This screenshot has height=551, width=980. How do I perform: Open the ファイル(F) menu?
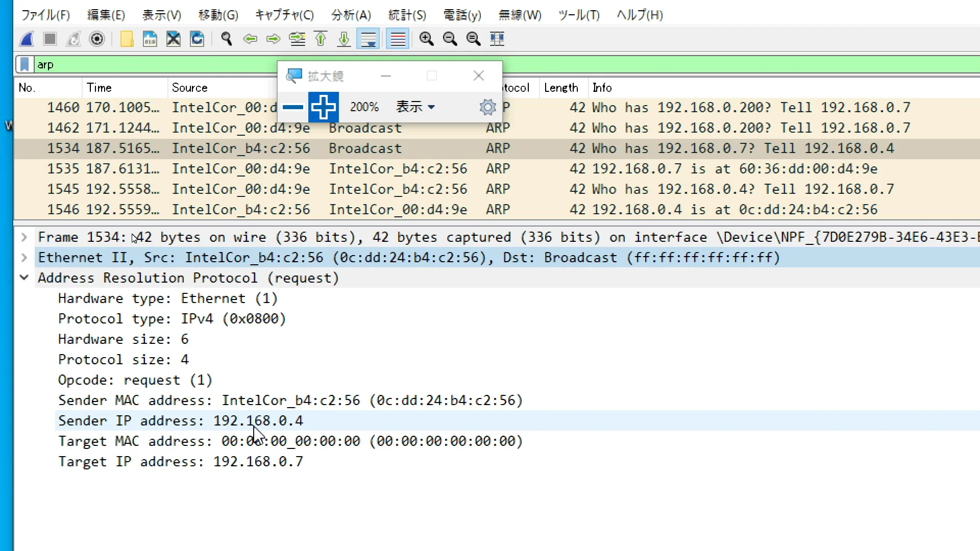pos(45,15)
